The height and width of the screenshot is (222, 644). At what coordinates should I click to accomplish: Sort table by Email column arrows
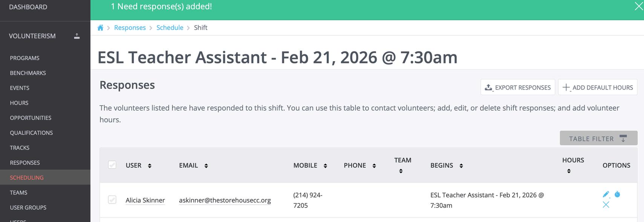tap(206, 166)
